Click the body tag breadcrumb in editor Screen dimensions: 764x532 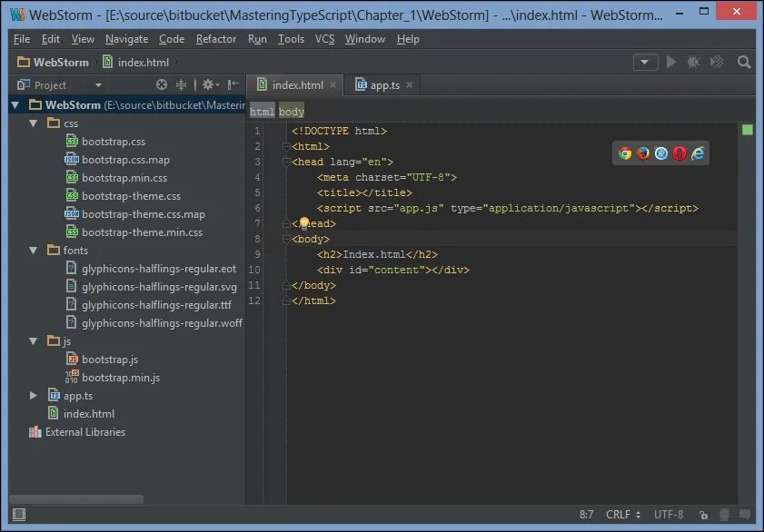tap(292, 112)
